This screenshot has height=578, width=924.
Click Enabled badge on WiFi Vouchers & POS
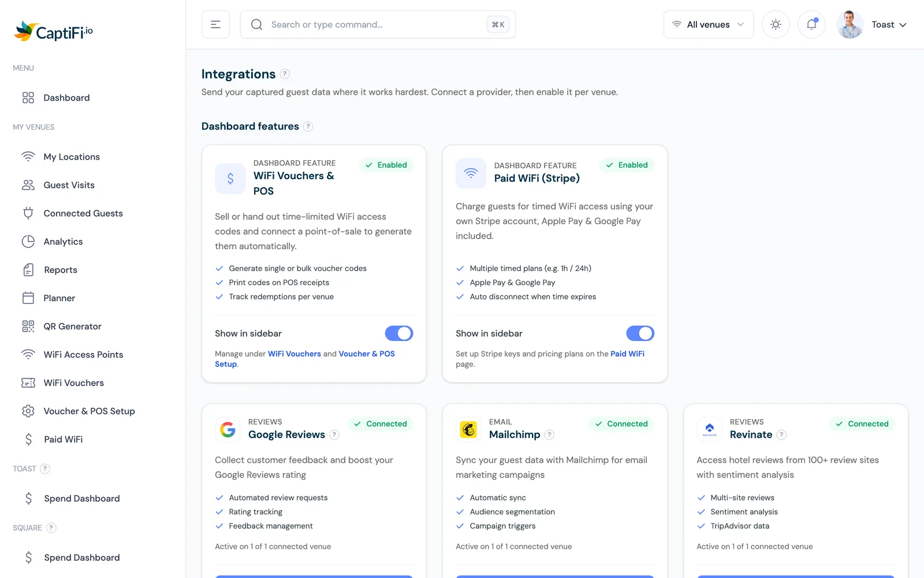[386, 165]
